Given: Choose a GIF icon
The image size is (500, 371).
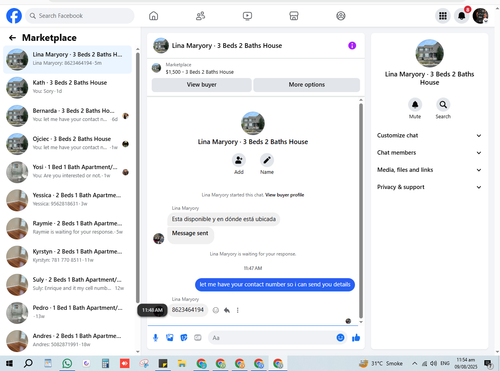Looking at the screenshot, I should coord(198,338).
